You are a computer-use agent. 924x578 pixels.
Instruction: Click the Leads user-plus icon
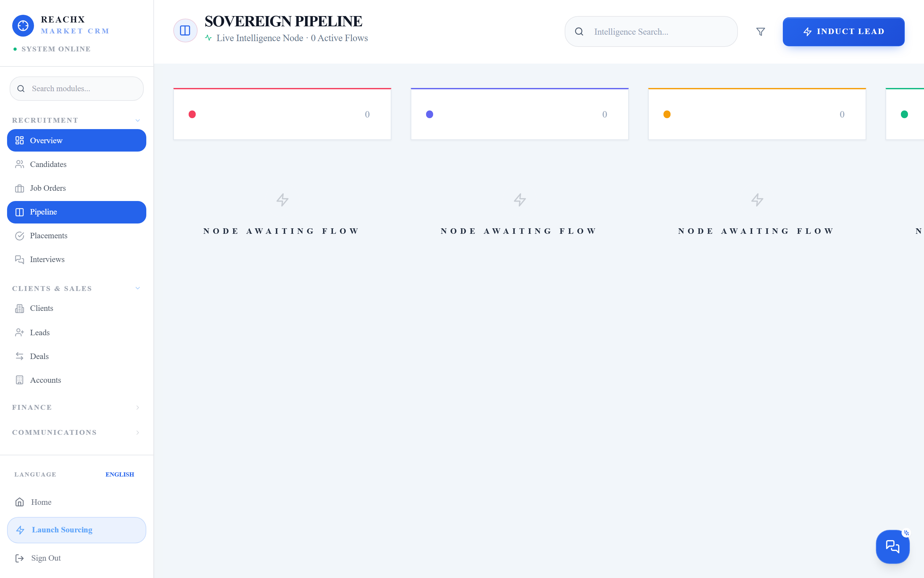[20, 333]
